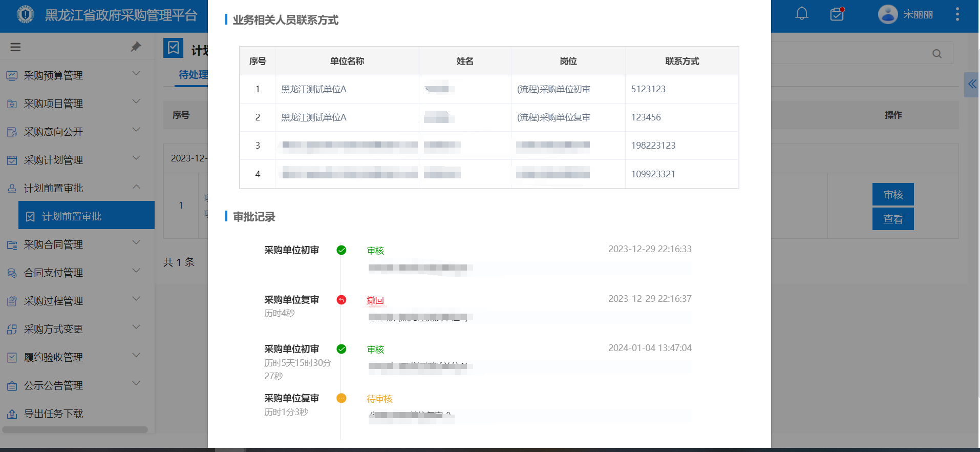Click the sidebar horizontal scrollbar
Viewport: 980px width, 452px height.
tap(75, 430)
